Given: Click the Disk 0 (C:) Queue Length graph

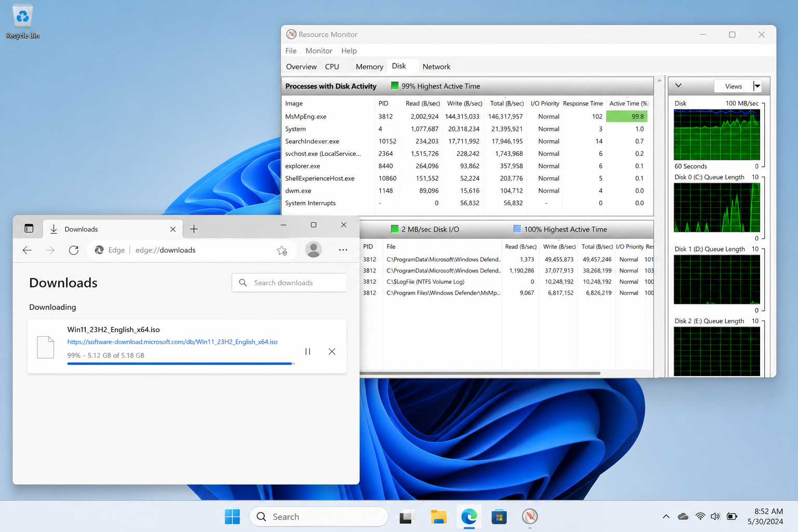Looking at the screenshot, I should (717, 208).
